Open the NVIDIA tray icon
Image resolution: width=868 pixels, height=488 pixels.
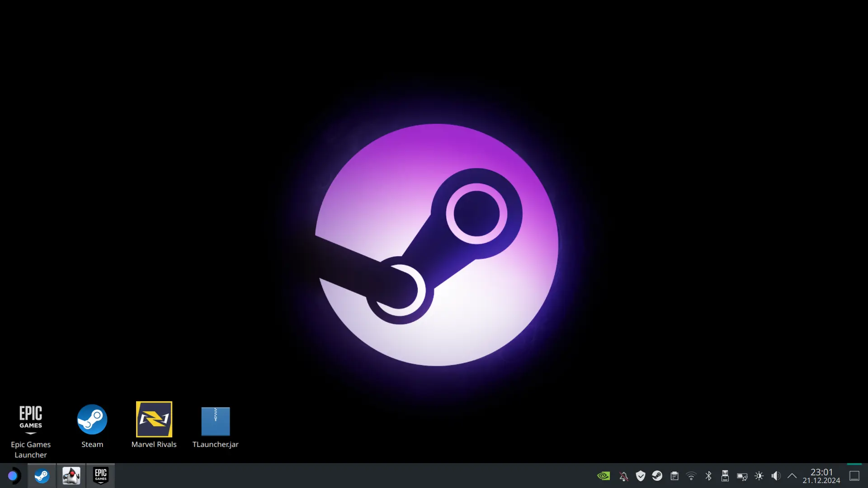pyautogui.click(x=604, y=476)
